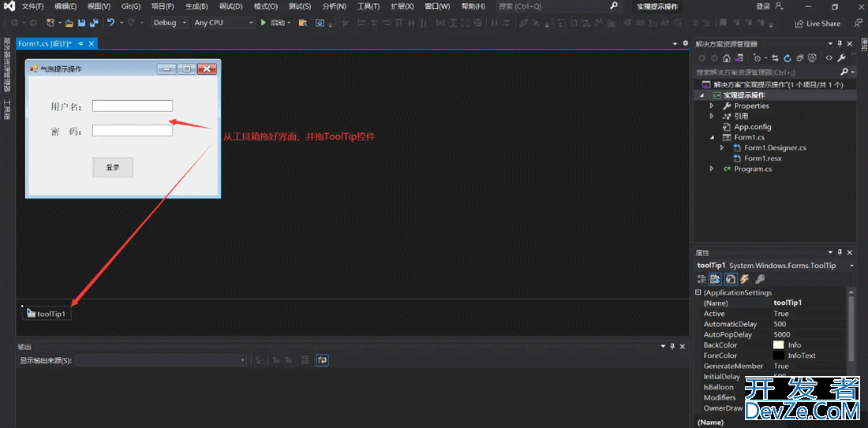Click the 用户名 text box on form

133,106
